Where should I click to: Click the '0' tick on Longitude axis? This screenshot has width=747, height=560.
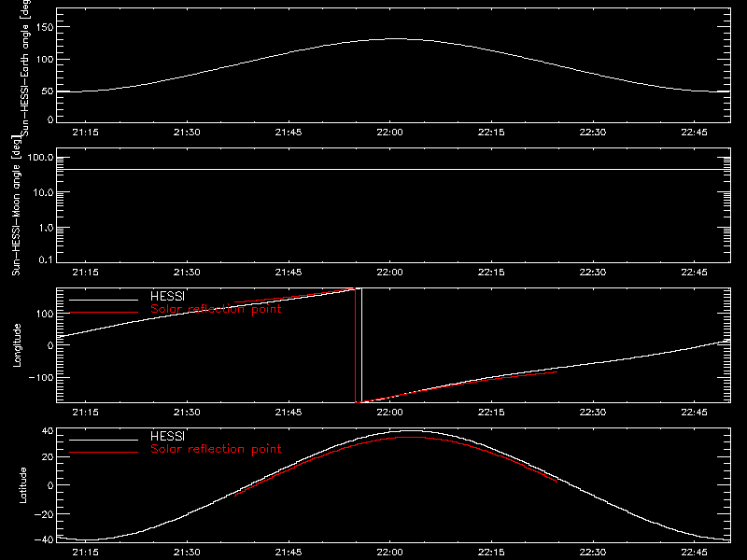(50, 345)
